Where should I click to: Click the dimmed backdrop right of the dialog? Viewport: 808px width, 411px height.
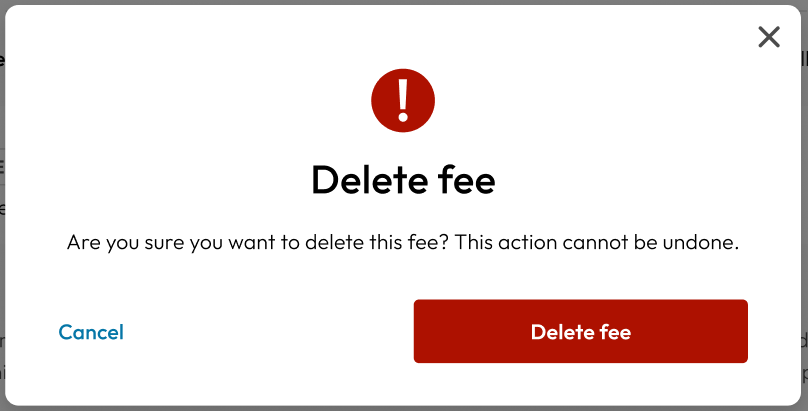[805, 206]
